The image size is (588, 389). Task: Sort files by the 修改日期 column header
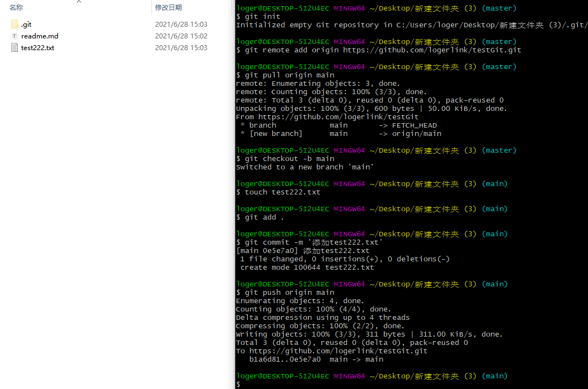(x=168, y=7)
